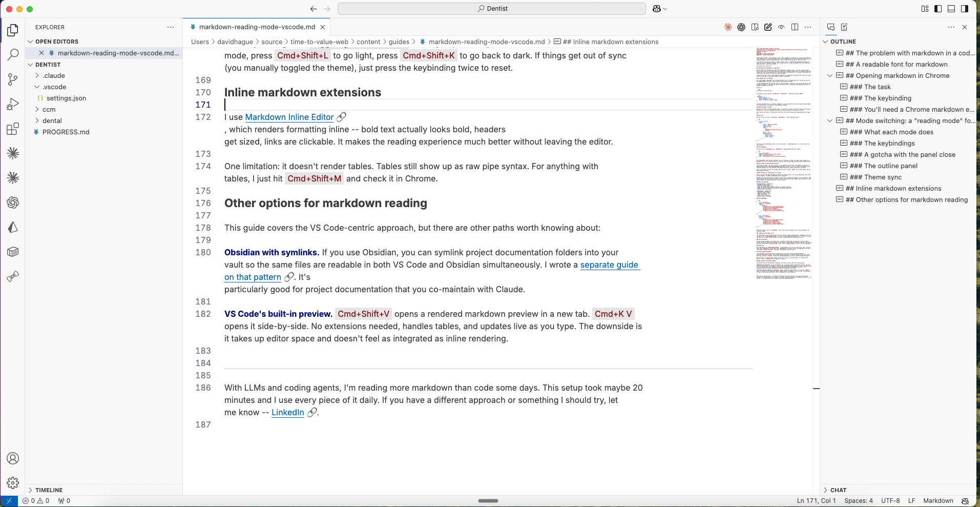
Task: Select the Run and Debug icon
Action: [12, 104]
